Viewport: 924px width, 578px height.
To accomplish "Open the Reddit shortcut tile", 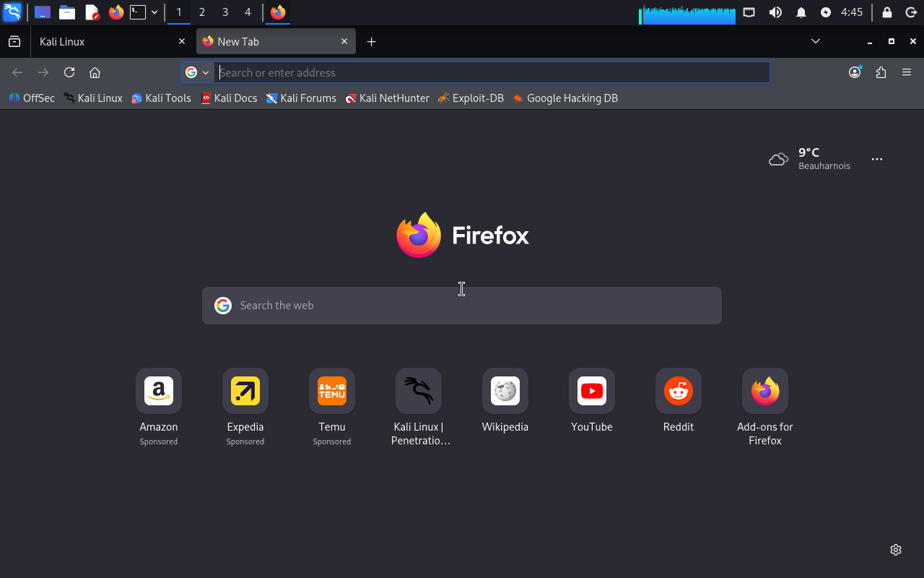I will 678,392.
